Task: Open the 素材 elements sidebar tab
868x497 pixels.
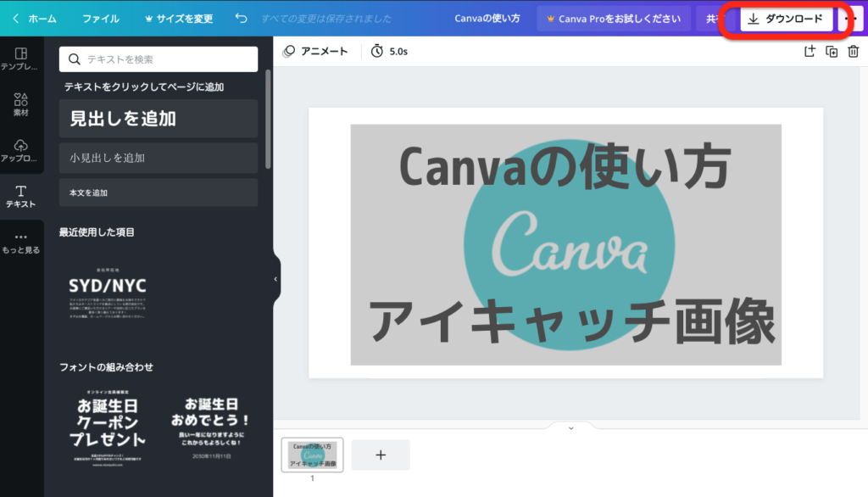Action: pos(21,104)
